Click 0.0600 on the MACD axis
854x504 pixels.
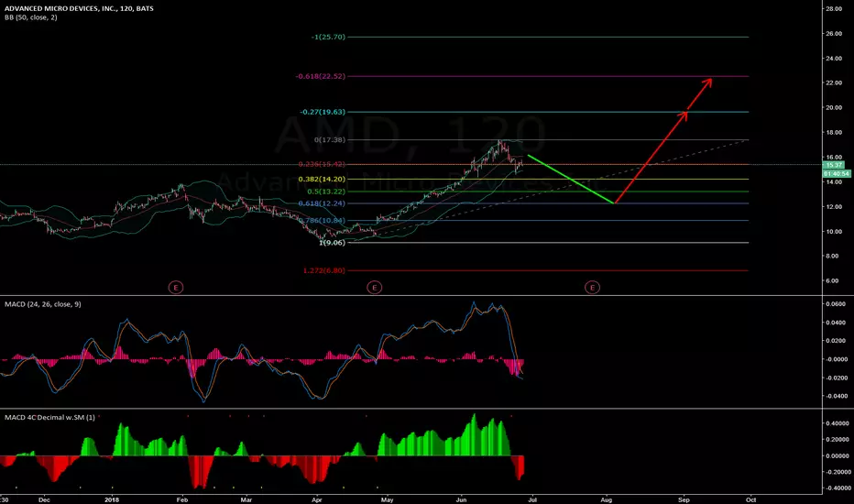pyautogui.click(x=836, y=304)
